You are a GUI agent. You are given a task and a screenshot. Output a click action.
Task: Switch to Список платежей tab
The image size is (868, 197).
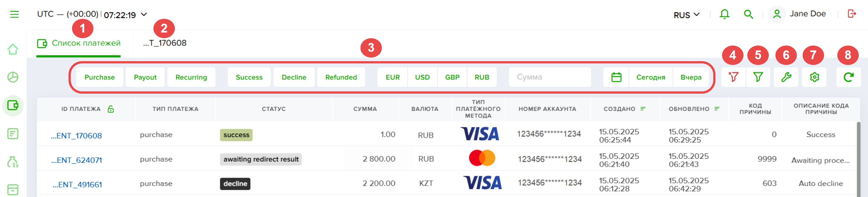coord(78,43)
